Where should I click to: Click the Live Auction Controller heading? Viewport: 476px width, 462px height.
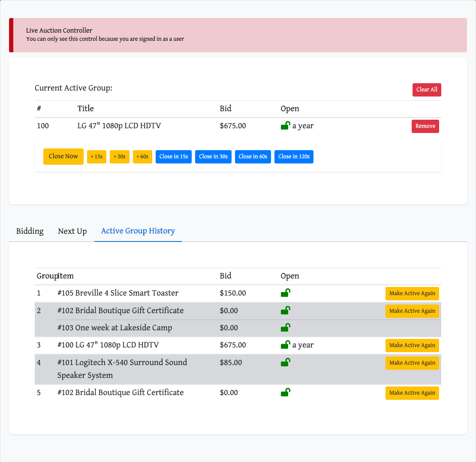(59, 30)
